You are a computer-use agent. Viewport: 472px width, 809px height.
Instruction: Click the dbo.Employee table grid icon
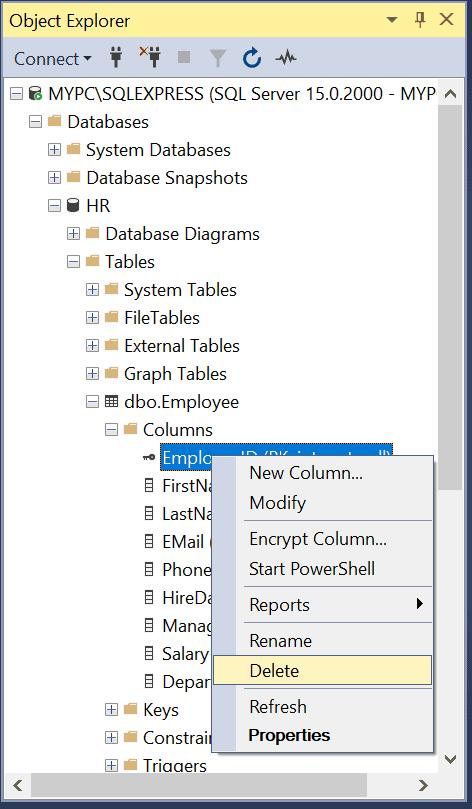click(x=111, y=401)
